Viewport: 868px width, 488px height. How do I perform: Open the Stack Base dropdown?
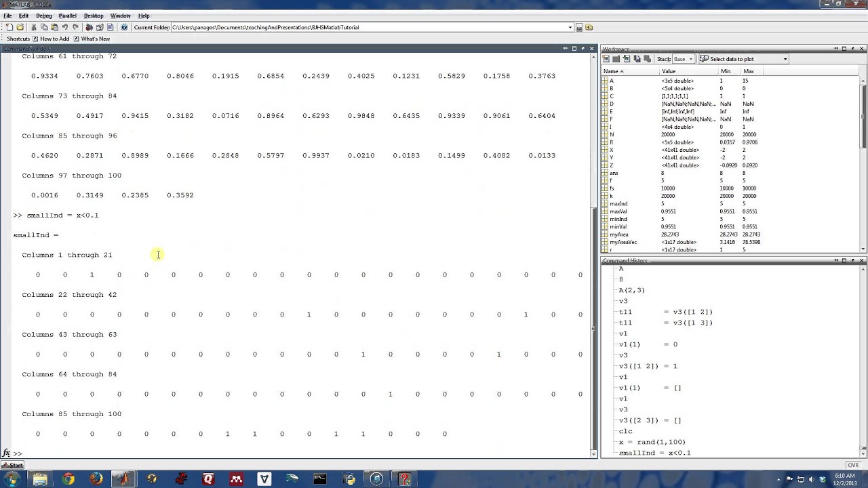690,59
